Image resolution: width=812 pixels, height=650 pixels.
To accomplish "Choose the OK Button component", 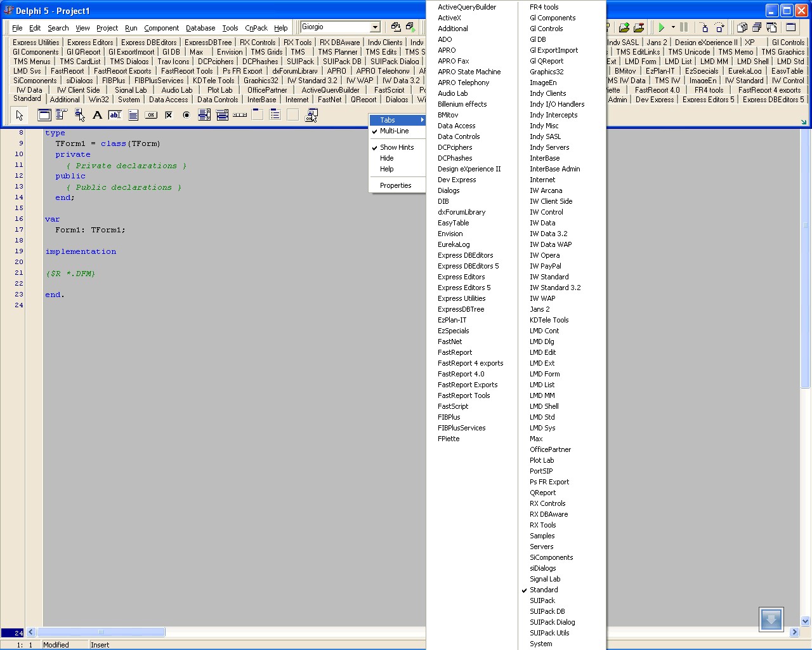I will (151, 115).
